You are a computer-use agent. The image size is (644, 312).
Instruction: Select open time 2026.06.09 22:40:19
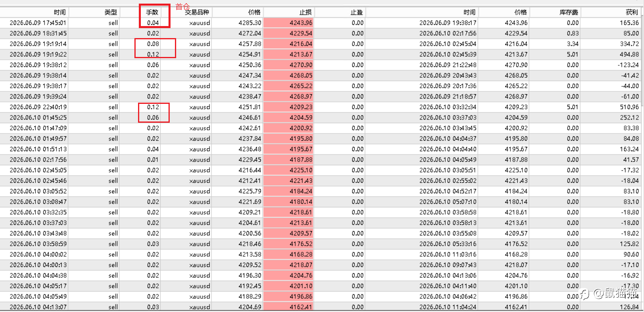[38, 107]
